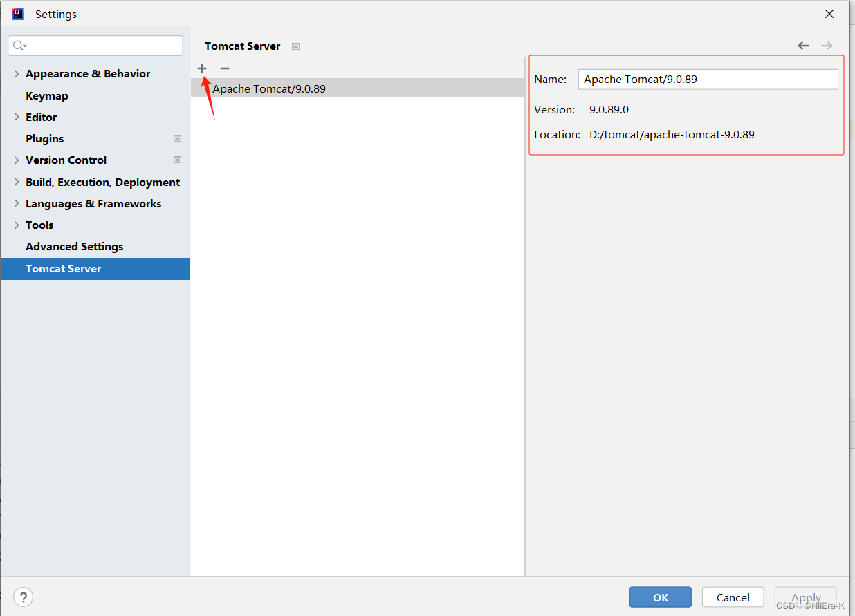The image size is (855, 616).
Task: Expand Build, Execution, Deployment section
Action: tap(17, 182)
